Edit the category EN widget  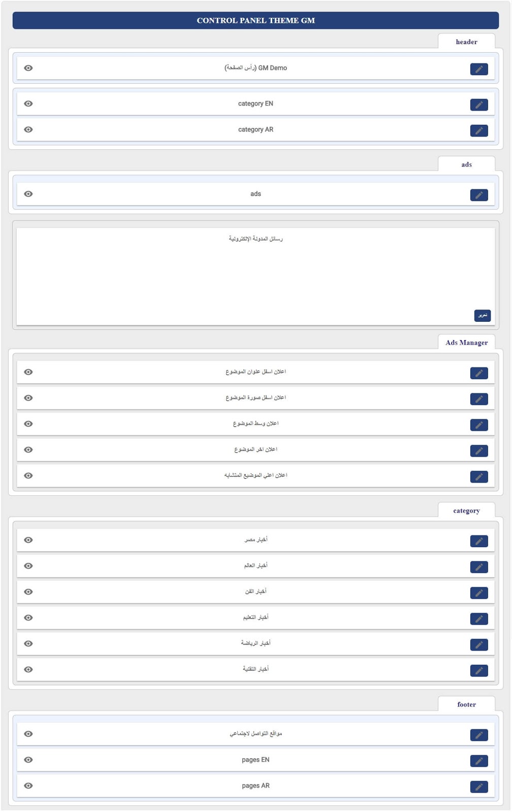(478, 105)
